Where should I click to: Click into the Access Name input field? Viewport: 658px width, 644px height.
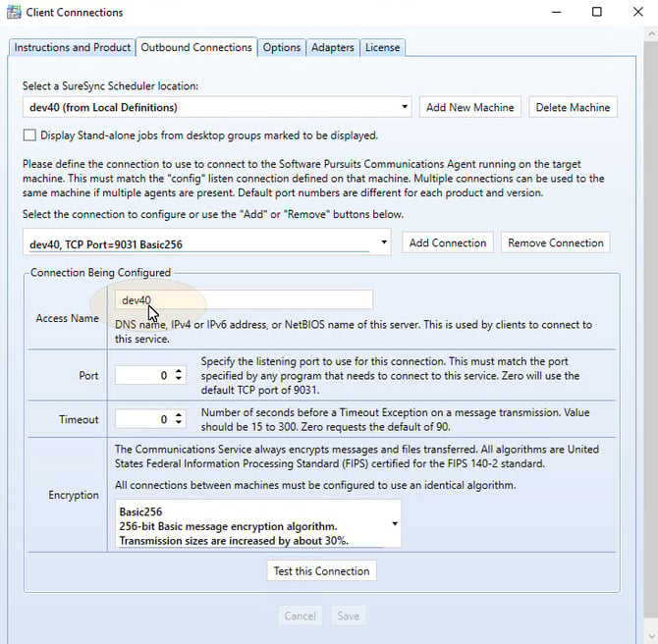(244, 300)
